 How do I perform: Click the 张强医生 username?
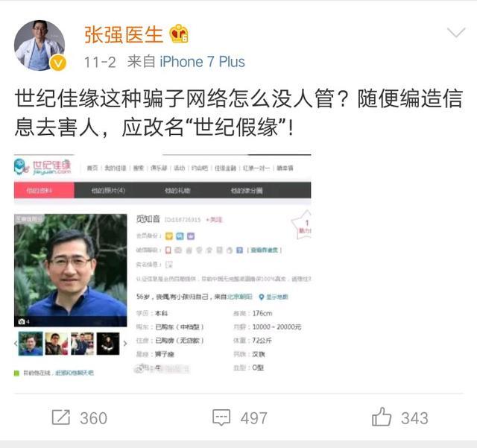pyautogui.click(x=124, y=34)
